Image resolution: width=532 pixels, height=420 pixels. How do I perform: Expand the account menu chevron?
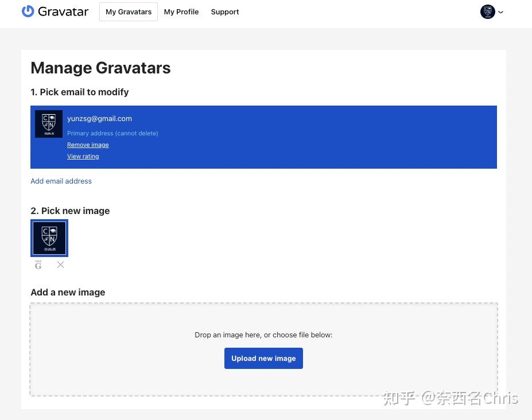point(500,11)
